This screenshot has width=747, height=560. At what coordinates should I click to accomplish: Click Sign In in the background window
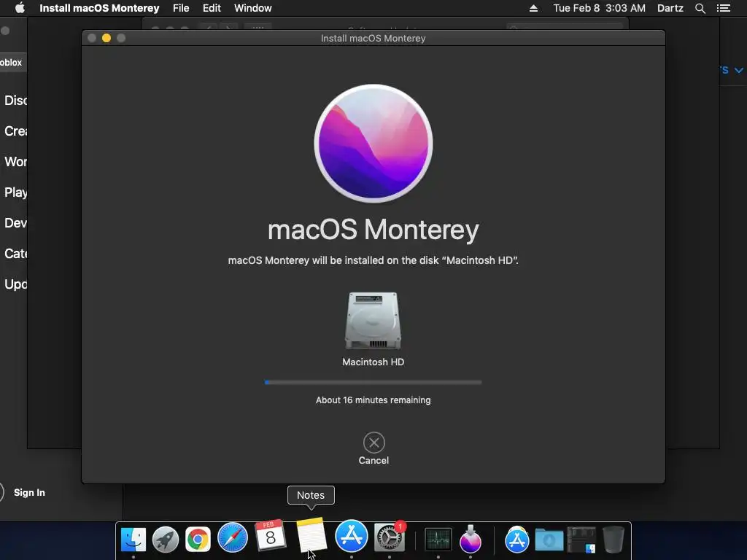pyautogui.click(x=29, y=492)
